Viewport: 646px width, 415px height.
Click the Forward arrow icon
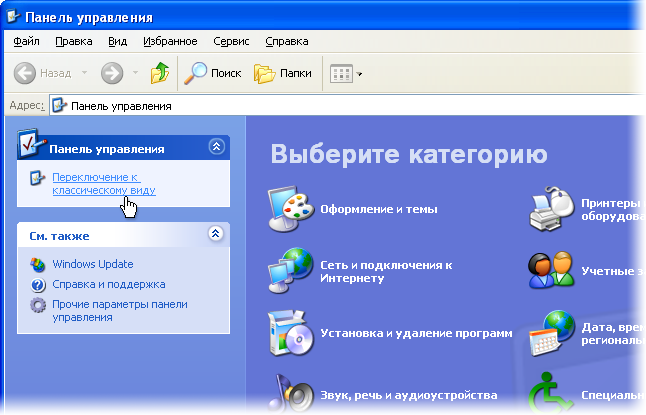tap(112, 73)
